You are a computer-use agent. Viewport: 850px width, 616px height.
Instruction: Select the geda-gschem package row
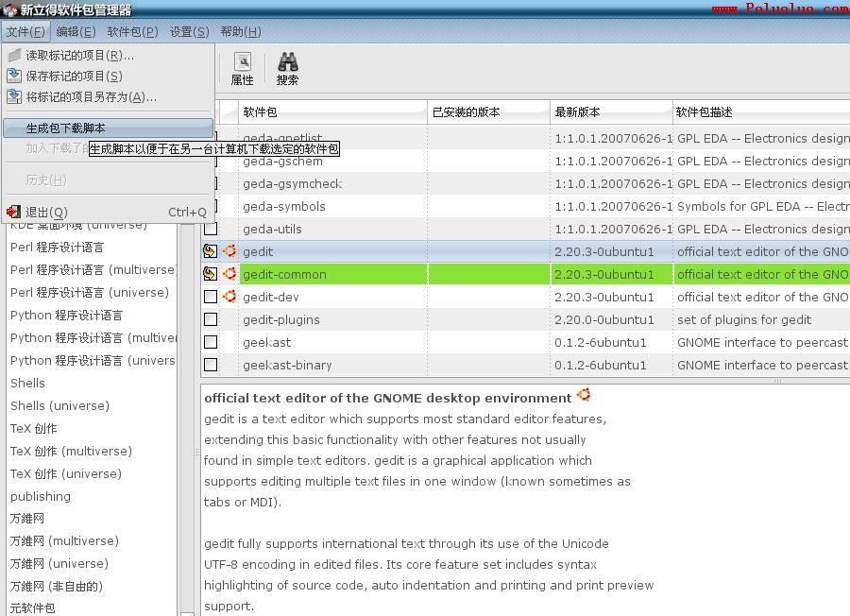[526, 161]
